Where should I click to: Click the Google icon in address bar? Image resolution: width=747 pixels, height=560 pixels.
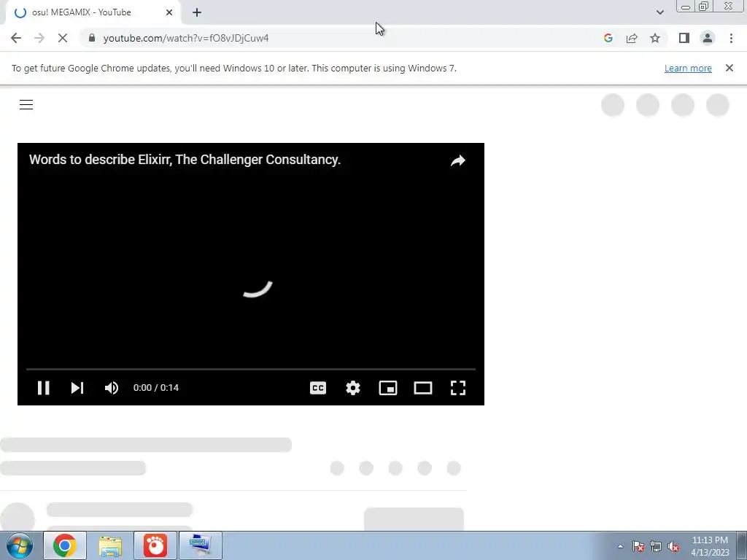tap(608, 38)
